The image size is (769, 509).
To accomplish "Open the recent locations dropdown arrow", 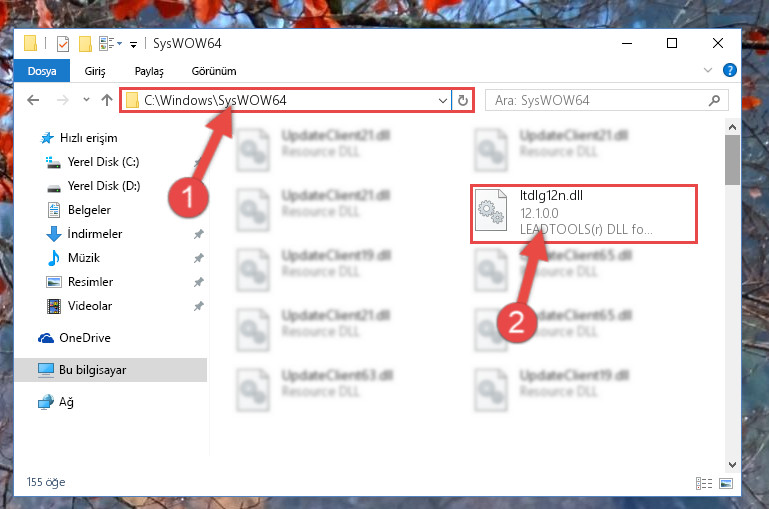I will pos(86,100).
